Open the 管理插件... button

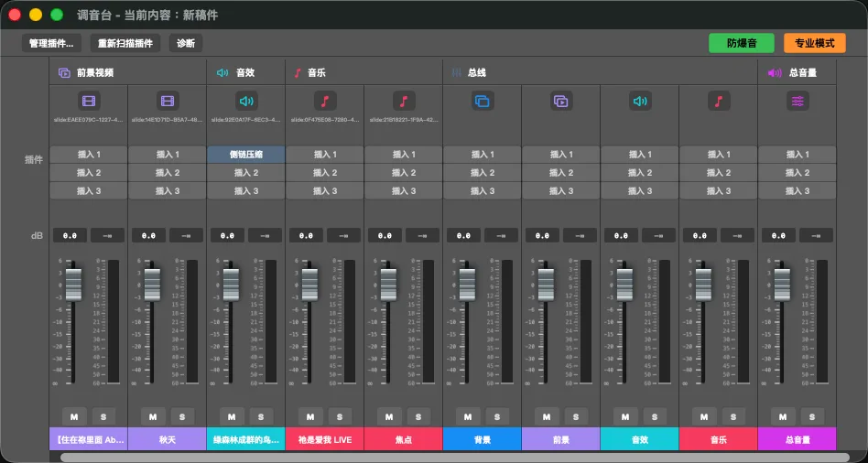click(51, 43)
